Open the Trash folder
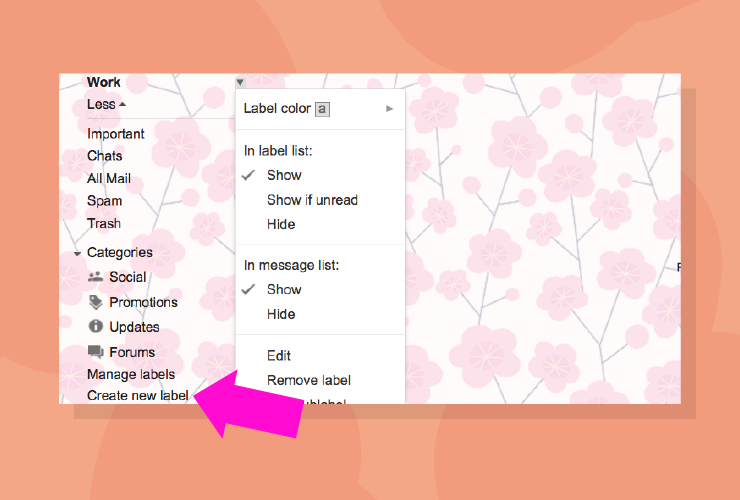Image resolution: width=740 pixels, height=500 pixels. 104,223
